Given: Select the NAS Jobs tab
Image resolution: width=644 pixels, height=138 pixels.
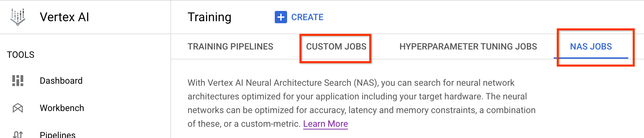Looking at the screenshot, I should click(x=591, y=46).
